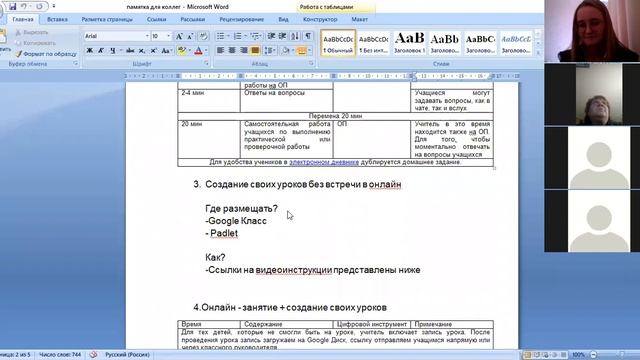640x360 pixels.
Task: Expand text highlight color dropdown arrow
Action: (x=189, y=51)
